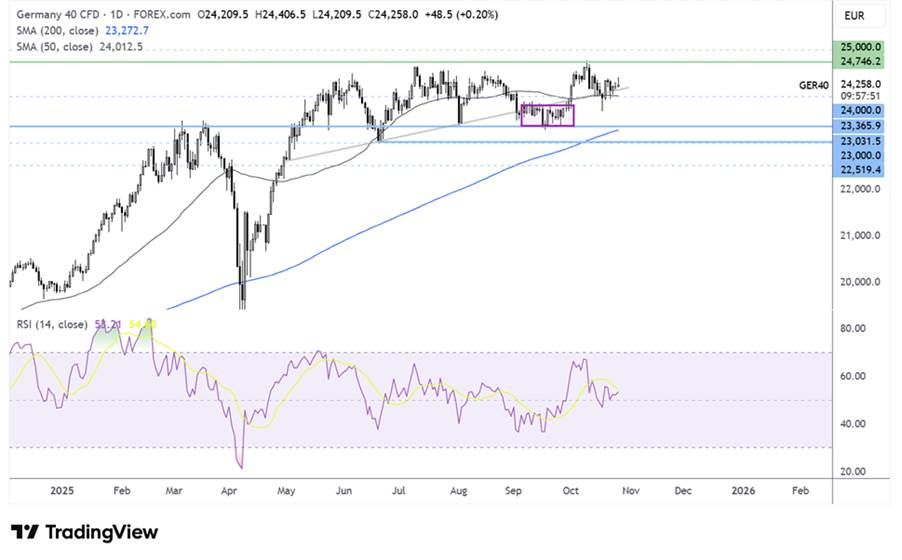Click the Mar time axis label
Screen dimensions: 902x560
tap(174, 491)
